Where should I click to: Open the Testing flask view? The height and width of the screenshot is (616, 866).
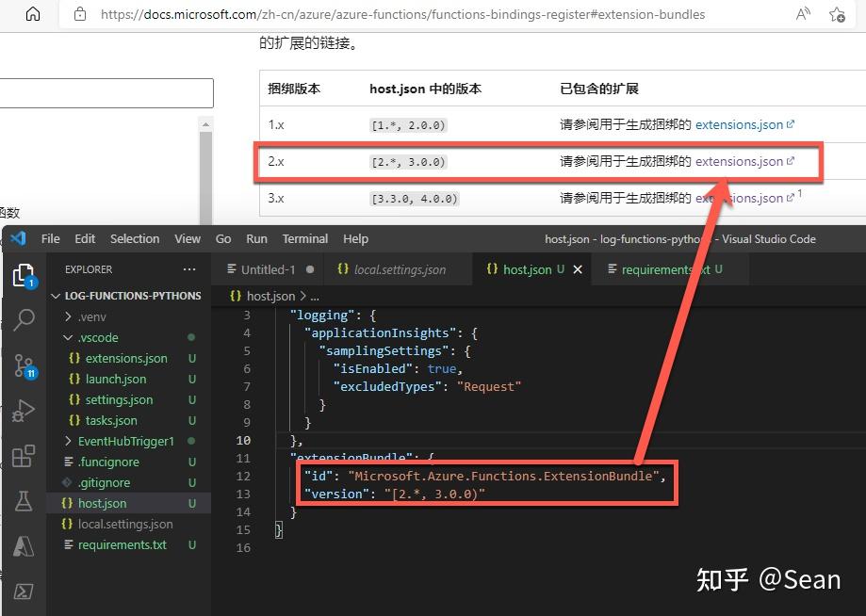pyautogui.click(x=24, y=501)
